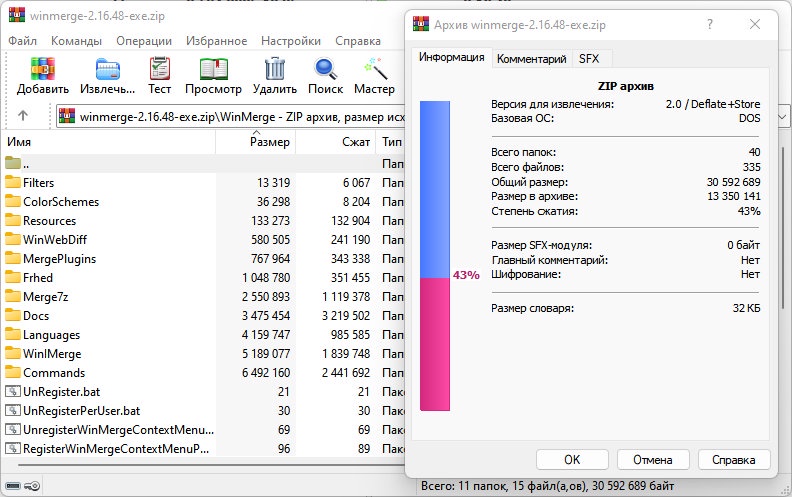The height and width of the screenshot is (497, 792).
Task: Click the WinIMerge folder icon
Action: pos(13,354)
